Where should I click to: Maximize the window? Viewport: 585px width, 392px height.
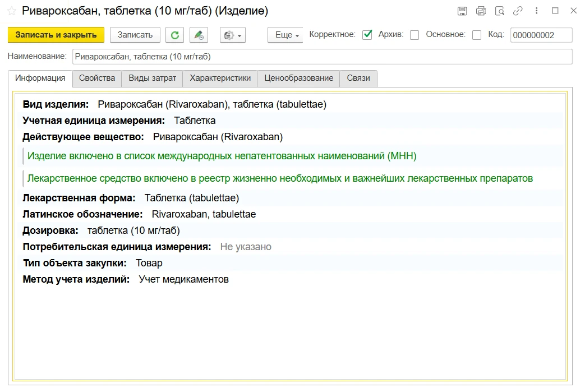click(555, 11)
